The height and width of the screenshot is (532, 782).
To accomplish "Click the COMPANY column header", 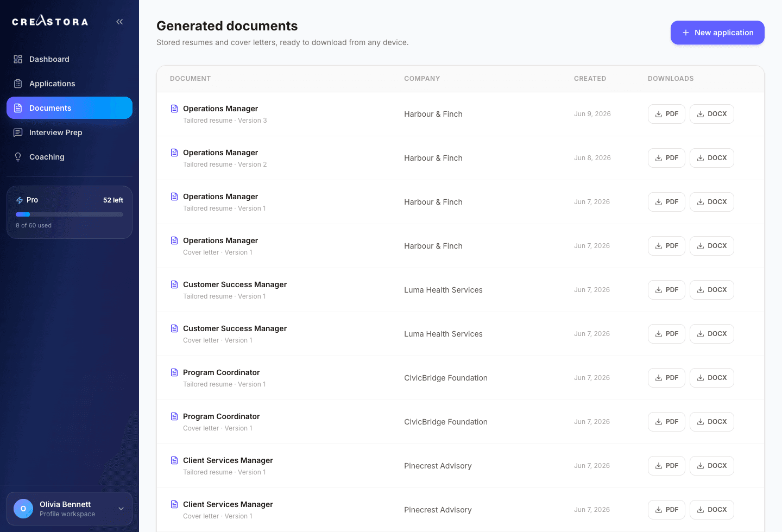I will (422, 79).
